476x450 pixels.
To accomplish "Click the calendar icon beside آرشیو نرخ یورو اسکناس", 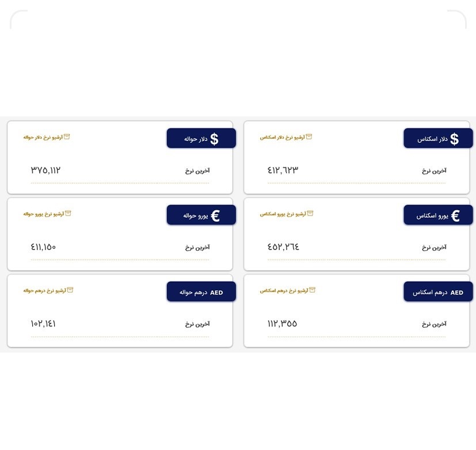I will tap(310, 213).
